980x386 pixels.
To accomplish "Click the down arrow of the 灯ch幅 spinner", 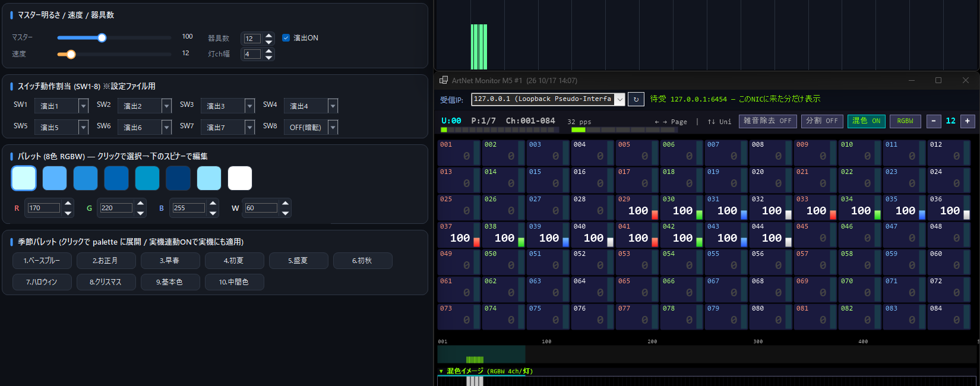I will (269, 58).
